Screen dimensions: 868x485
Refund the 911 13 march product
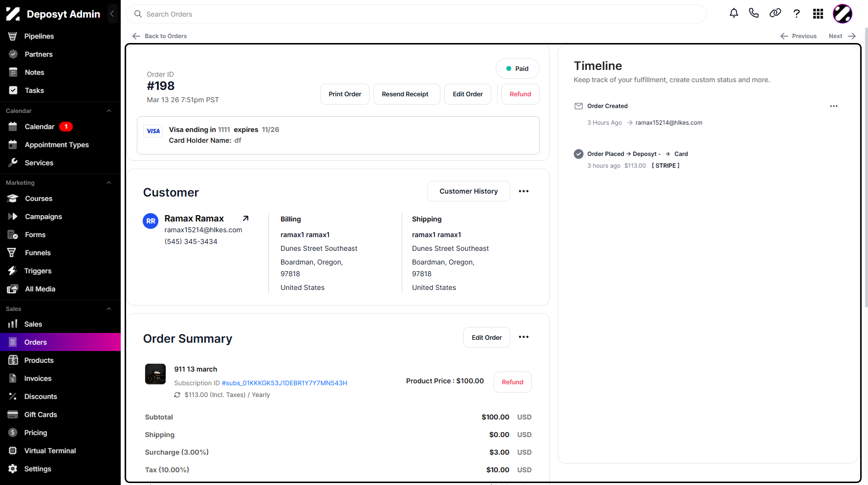512,382
